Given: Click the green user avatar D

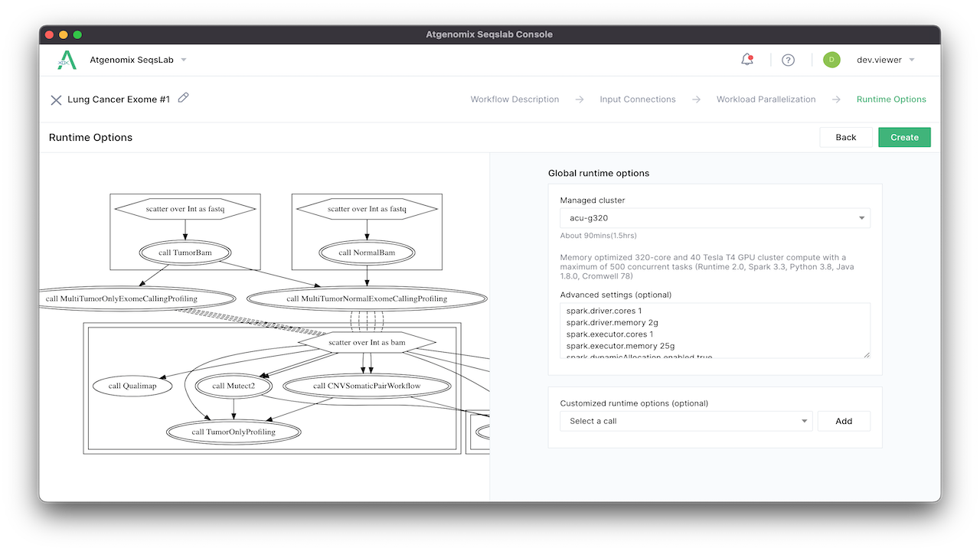Looking at the screenshot, I should tap(831, 60).
